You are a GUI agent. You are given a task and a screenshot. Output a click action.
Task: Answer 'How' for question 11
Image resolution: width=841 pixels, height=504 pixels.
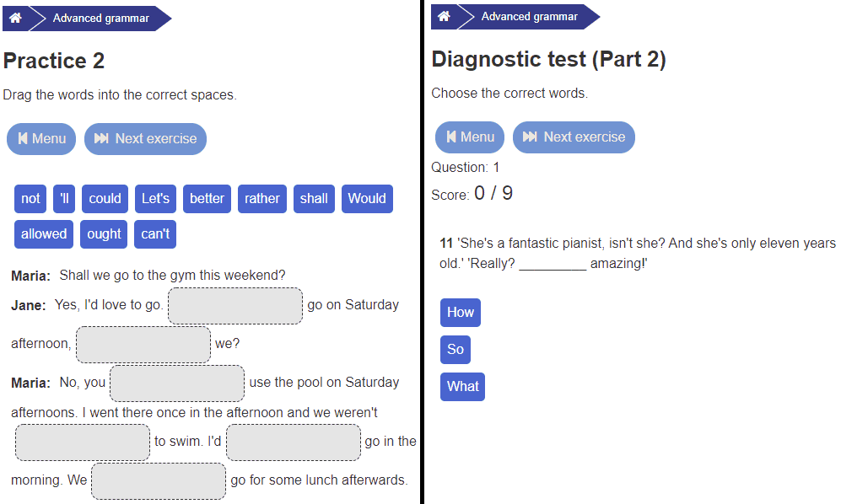(x=461, y=313)
